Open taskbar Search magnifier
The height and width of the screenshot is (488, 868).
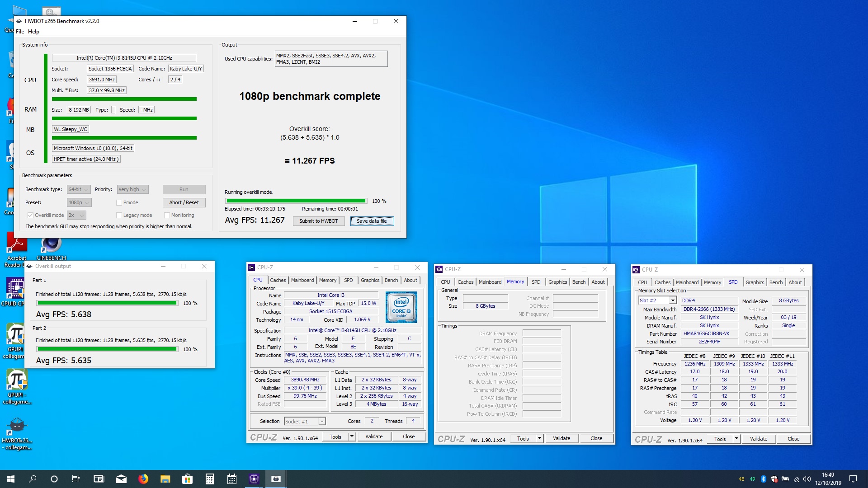tap(33, 479)
